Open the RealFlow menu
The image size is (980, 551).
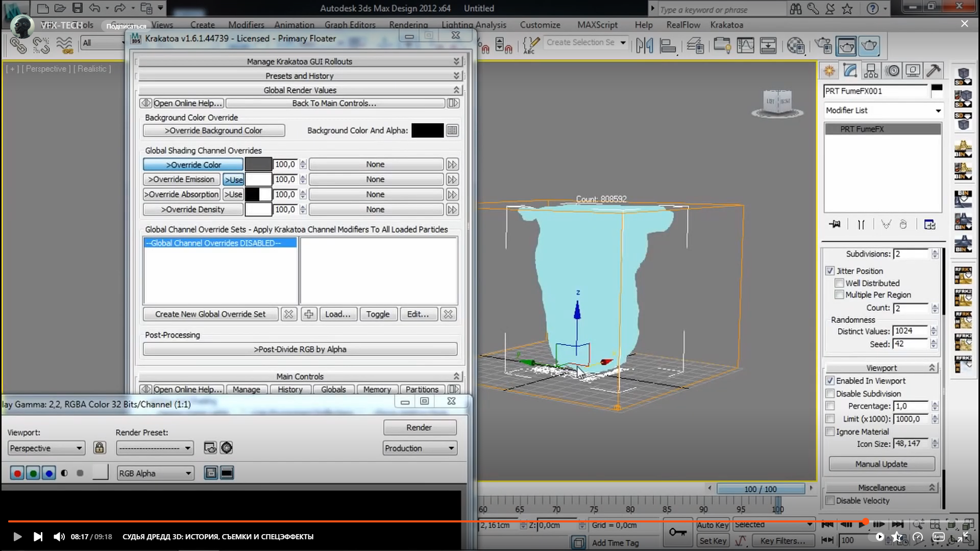(683, 25)
